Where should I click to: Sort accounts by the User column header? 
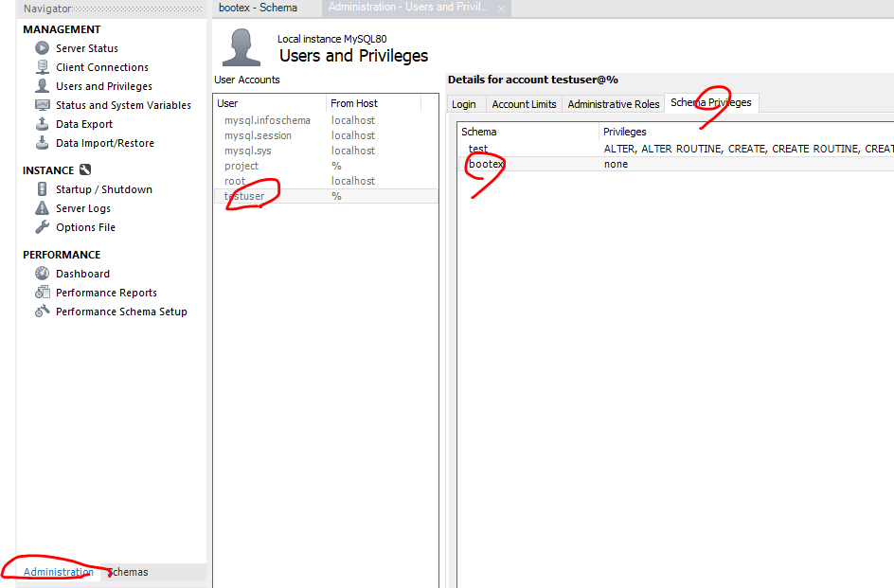(270, 103)
